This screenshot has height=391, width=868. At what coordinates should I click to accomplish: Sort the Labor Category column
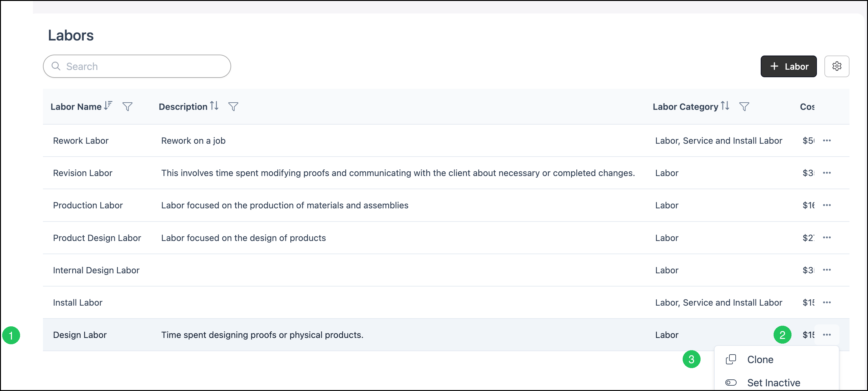[725, 106]
